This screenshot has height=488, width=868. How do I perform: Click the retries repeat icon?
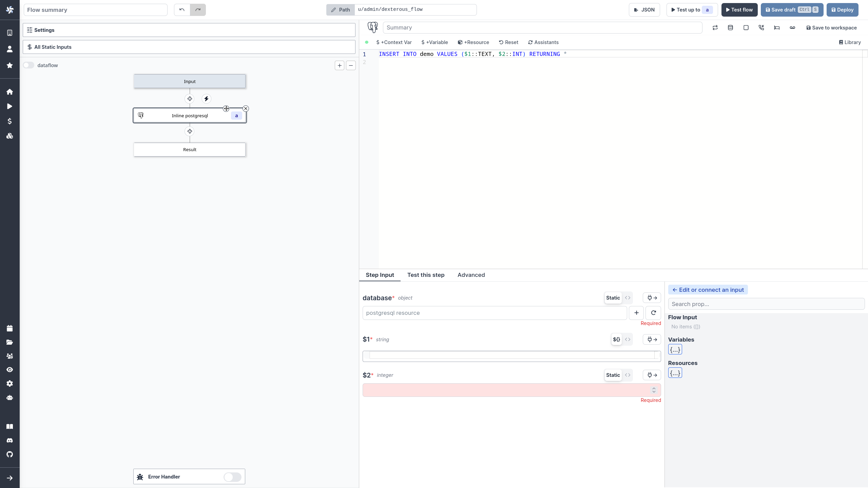(x=715, y=28)
